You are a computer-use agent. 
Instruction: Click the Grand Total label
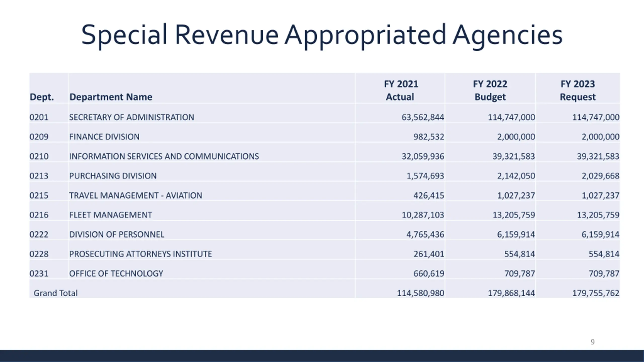coord(56,293)
